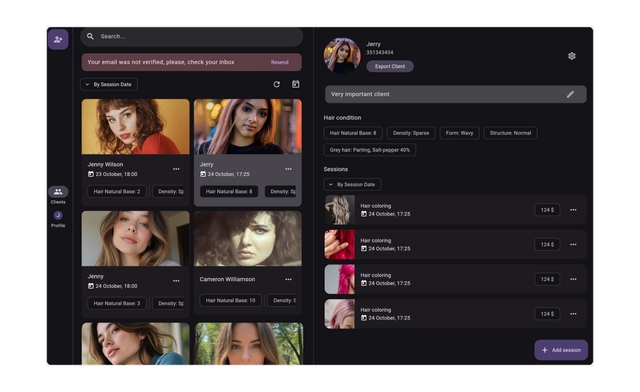Open Jenny client photo card

[136, 238]
